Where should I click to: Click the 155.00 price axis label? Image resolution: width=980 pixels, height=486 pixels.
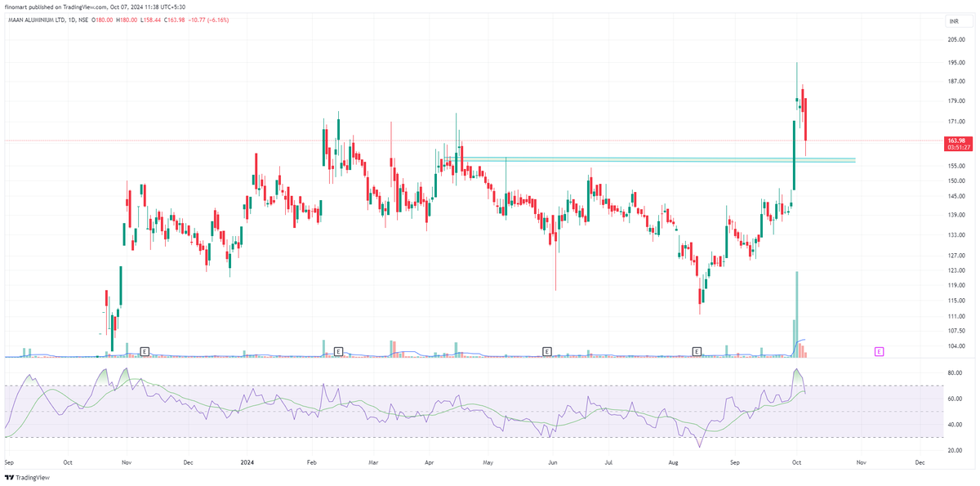click(957, 166)
